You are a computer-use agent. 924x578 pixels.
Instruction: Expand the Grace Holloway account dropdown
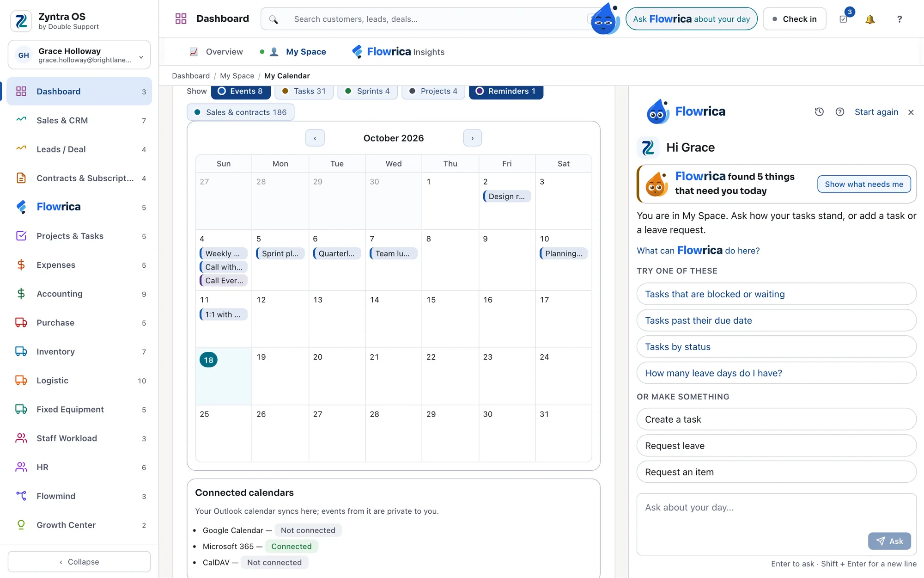coord(79,55)
